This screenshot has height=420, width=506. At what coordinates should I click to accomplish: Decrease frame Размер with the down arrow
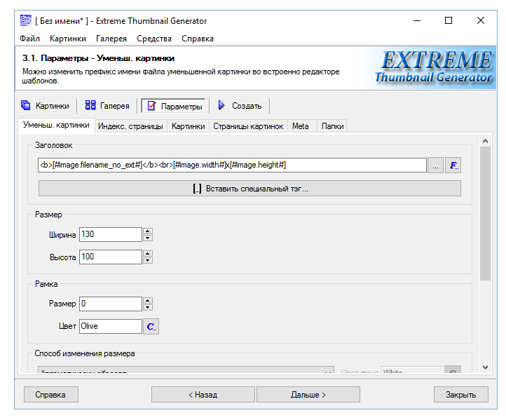click(x=148, y=307)
